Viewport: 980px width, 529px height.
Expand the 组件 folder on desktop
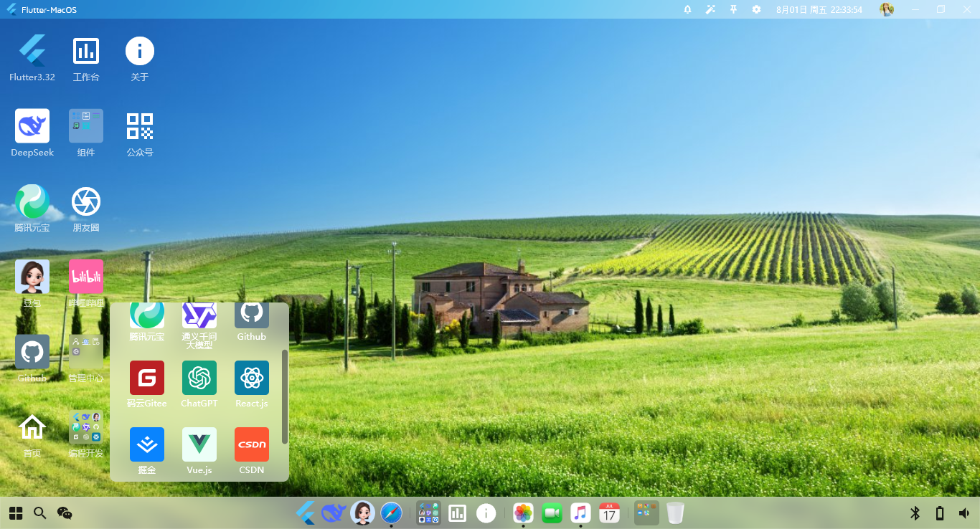(86, 126)
